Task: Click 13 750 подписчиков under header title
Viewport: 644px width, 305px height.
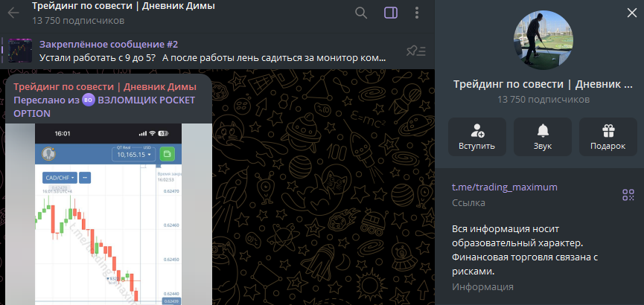Action: click(78, 21)
